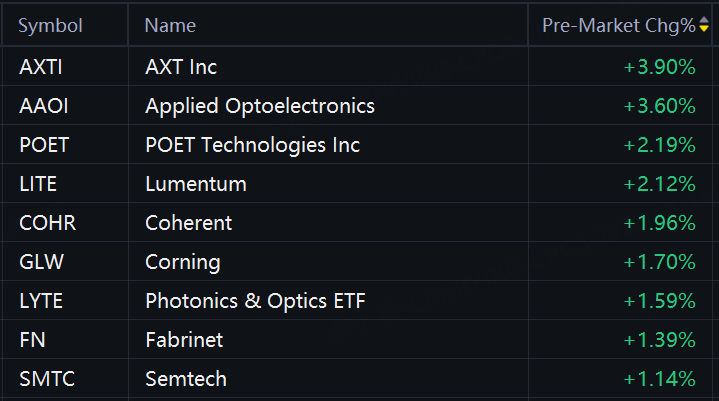Select the AAOI ticker symbol

pyautogui.click(x=44, y=106)
